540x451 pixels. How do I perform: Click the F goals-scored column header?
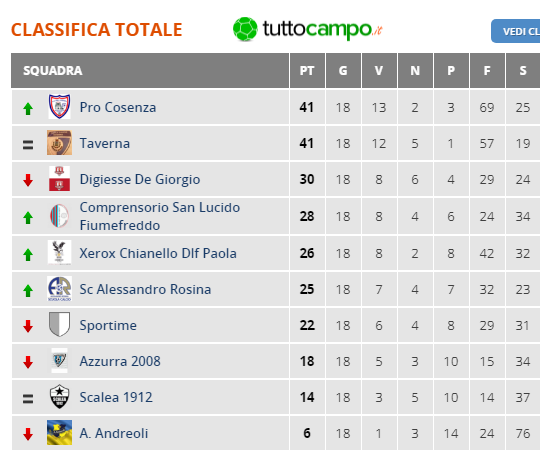487,71
